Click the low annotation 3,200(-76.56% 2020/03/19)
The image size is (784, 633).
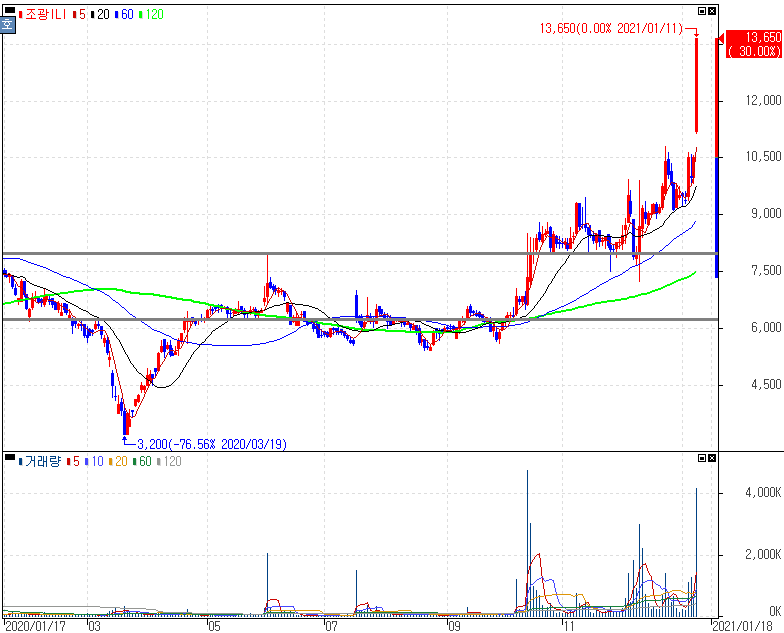(x=212, y=444)
